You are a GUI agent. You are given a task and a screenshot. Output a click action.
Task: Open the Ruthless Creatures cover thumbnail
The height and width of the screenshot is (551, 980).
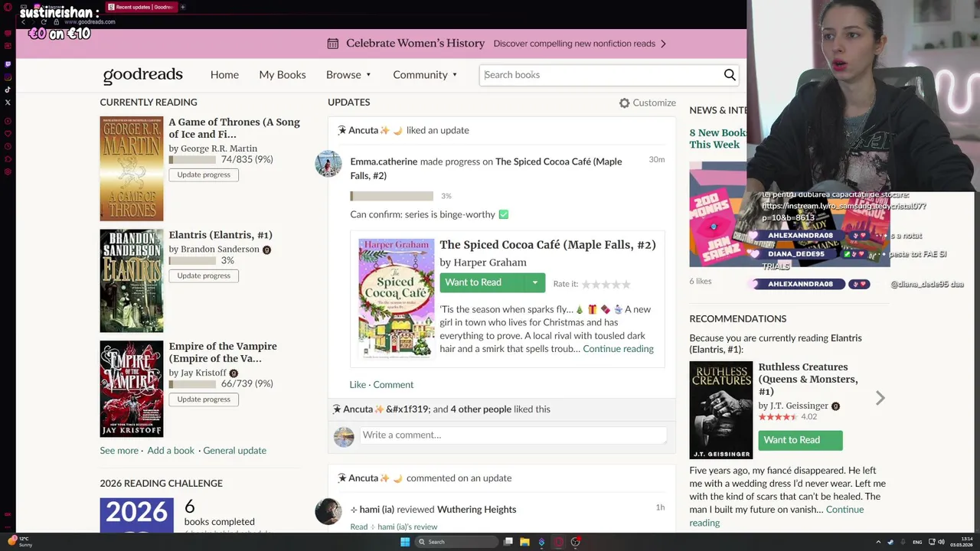pyautogui.click(x=721, y=410)
